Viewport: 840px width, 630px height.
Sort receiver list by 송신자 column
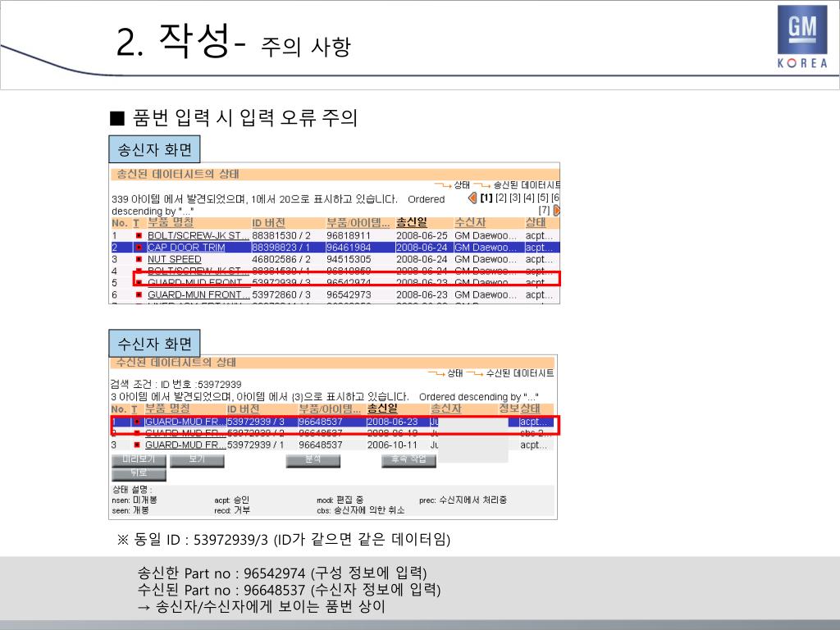point(445,409)
